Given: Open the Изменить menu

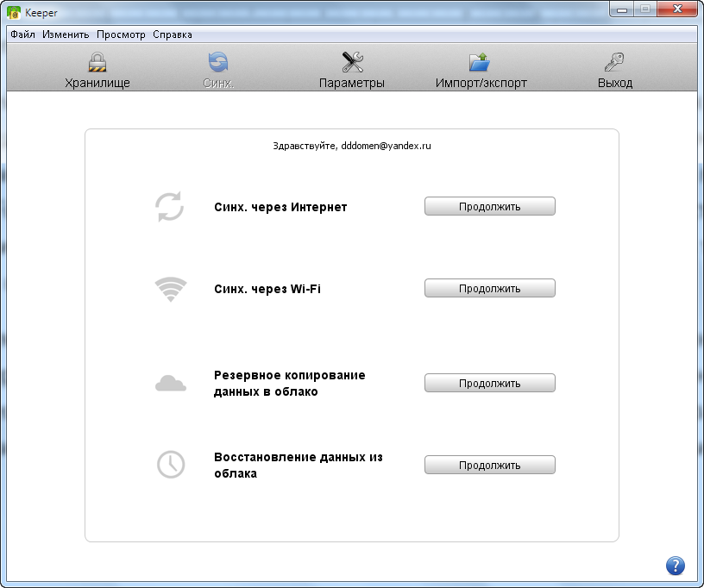Looking at the screenshot, I should coord(66,34).
